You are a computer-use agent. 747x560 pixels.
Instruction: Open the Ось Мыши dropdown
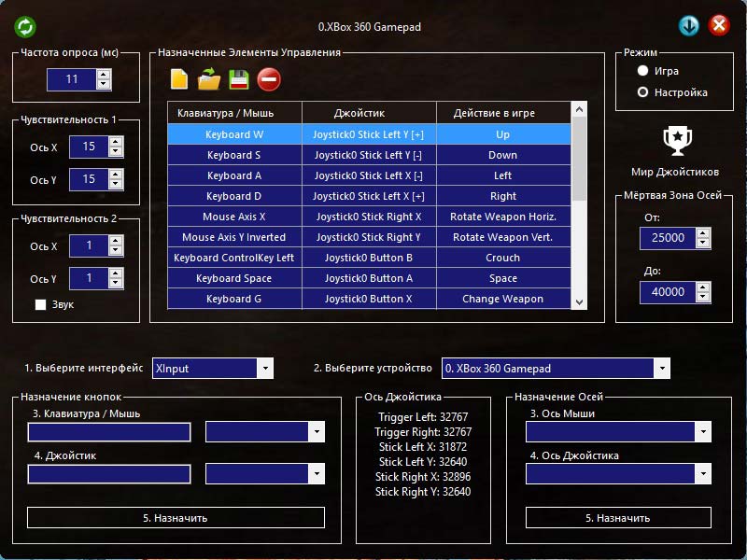(702, 431)
